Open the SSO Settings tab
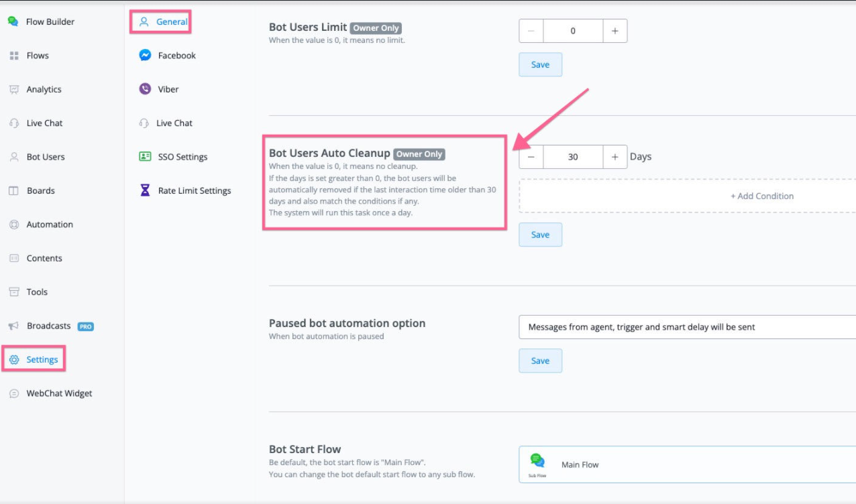856x504 pixels. point(182,157)
